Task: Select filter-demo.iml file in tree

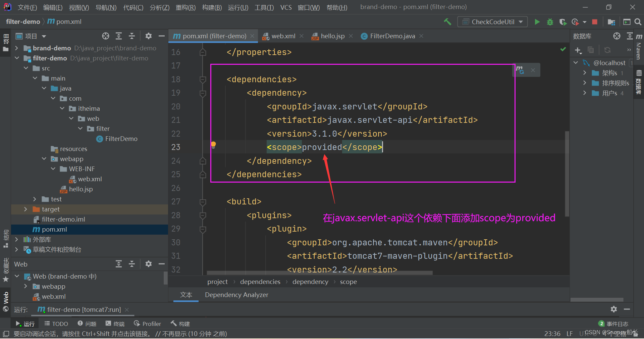Action: tap(59, 219)
